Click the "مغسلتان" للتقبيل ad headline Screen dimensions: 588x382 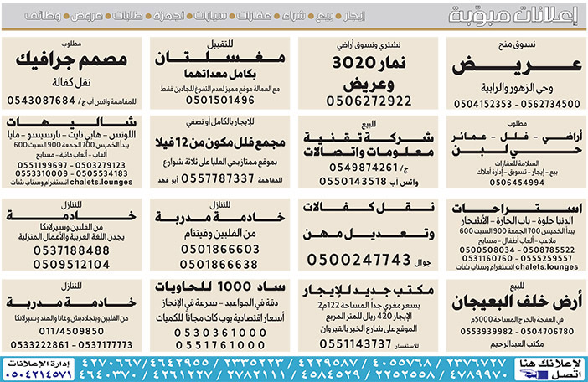(220, 57)
